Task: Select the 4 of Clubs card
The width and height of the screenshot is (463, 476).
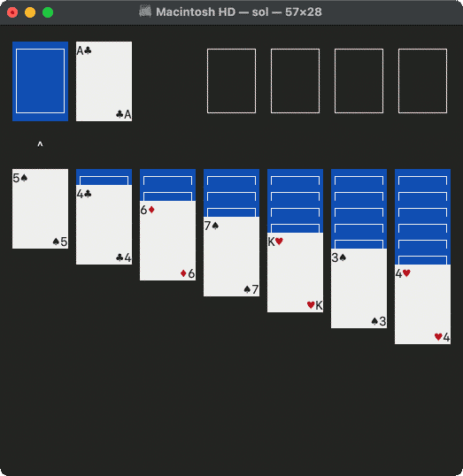Action: (x=104, y=225)
